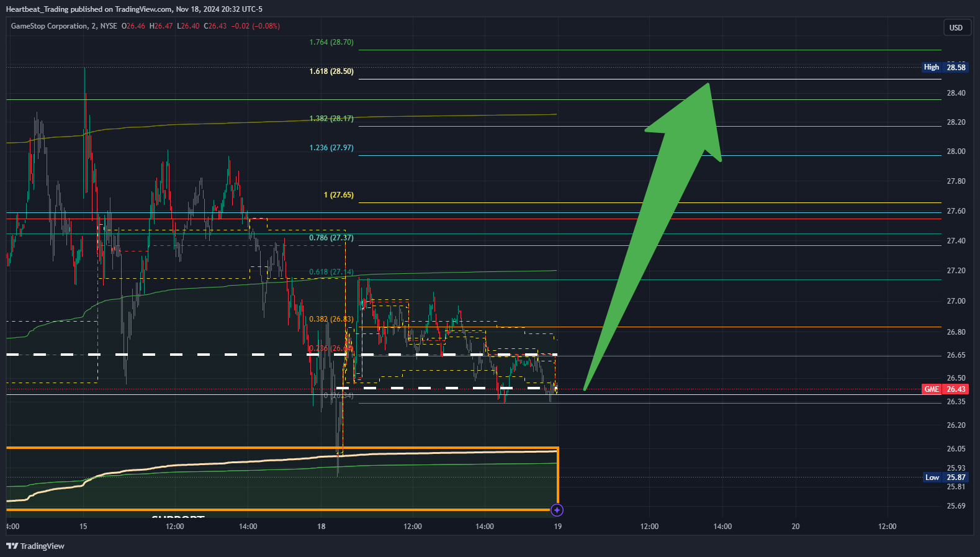The image size is (980, 557).
Task: Click the open value O26.46 in legend
Action: pyautogui.click(x=133, y=26)
